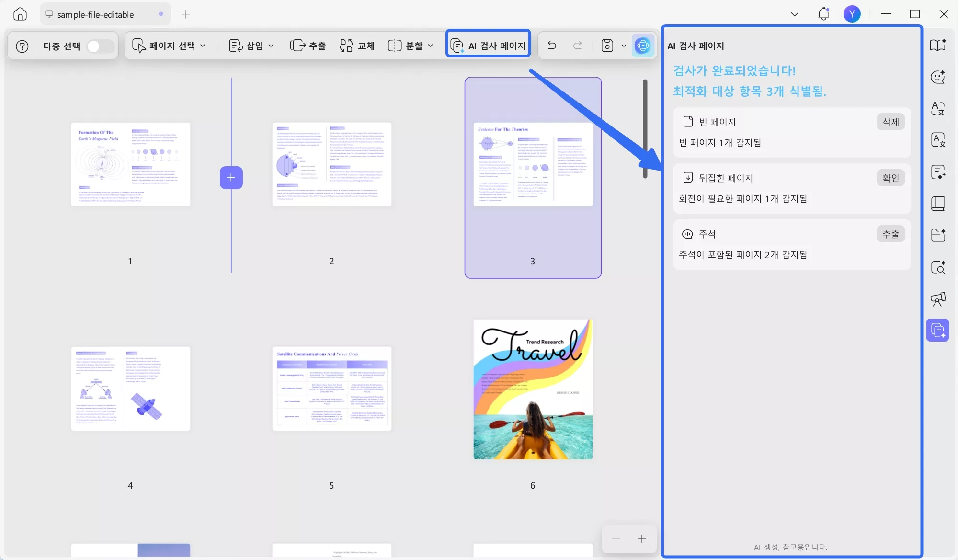Click the undo arrow icon
The image size is (958, 560).
click(551, 45)
